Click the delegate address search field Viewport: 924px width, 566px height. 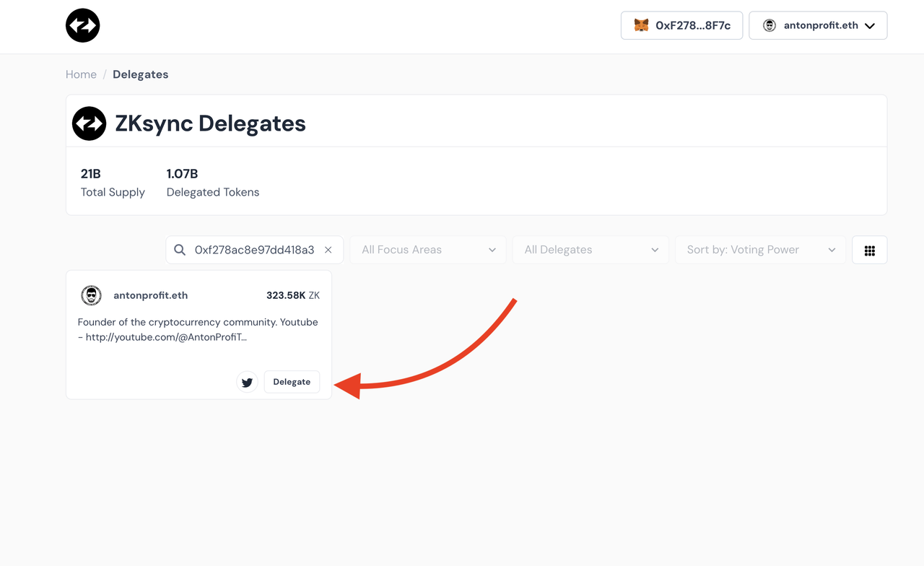[x=254, y=250]
